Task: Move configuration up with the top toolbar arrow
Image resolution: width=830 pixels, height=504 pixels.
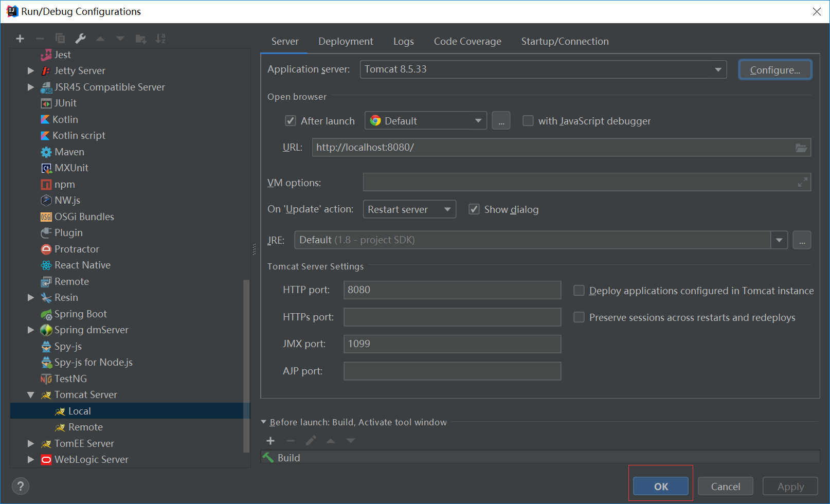Action: coord(100,39)
